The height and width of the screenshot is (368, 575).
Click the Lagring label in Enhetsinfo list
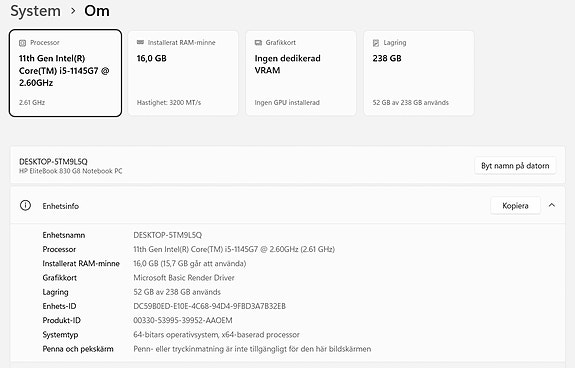tap(55, 292)
